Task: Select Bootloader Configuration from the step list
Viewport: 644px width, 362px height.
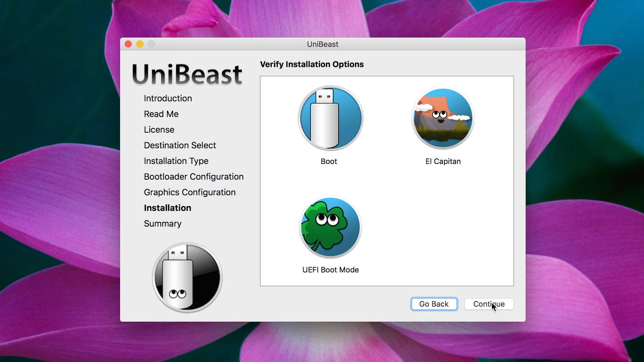Action: [x=194, y=177]
